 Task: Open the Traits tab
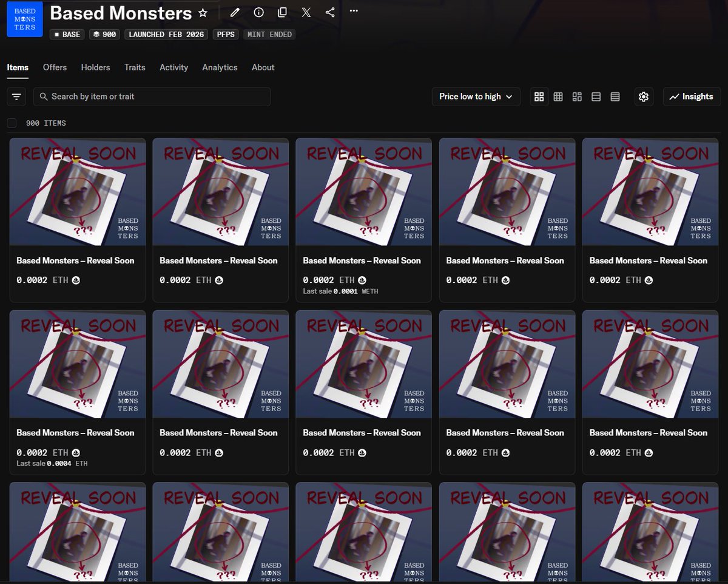pyautogui.click(x=135, y=67)
